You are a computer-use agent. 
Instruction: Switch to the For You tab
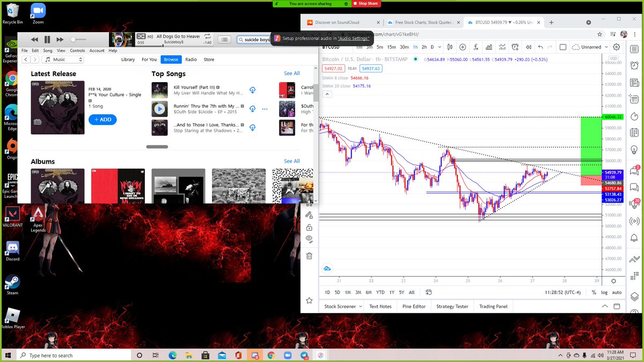[149, 60]
